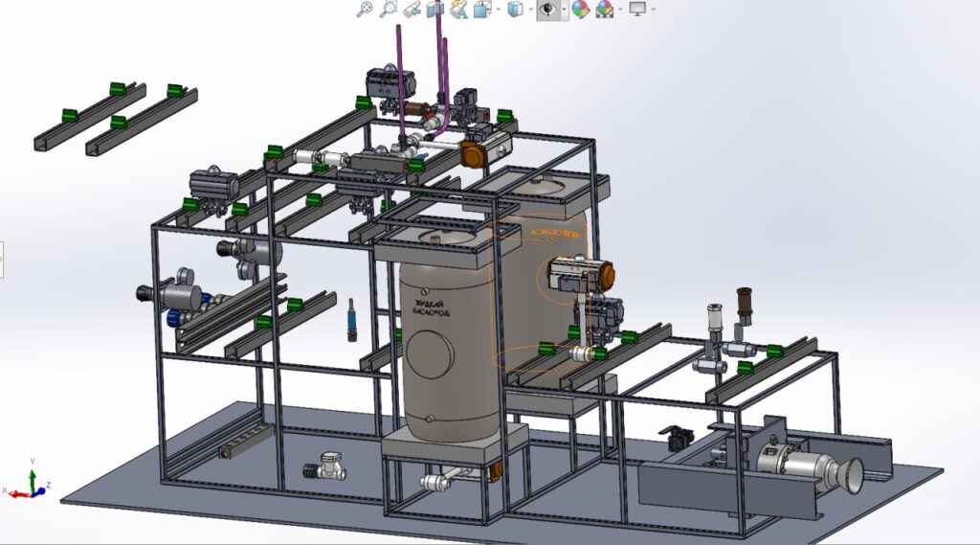
Task: Open the View Settings dropdown arrow
Action: (652, 10)
